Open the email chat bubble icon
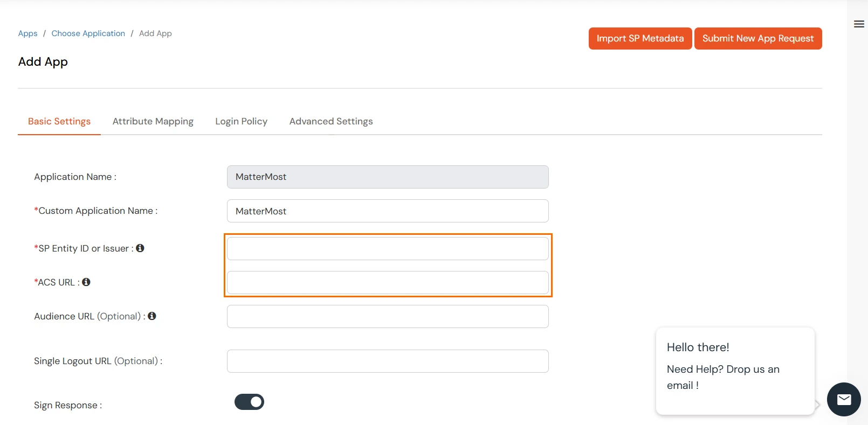Screen dimensions: 868x425 coord(844,399)
